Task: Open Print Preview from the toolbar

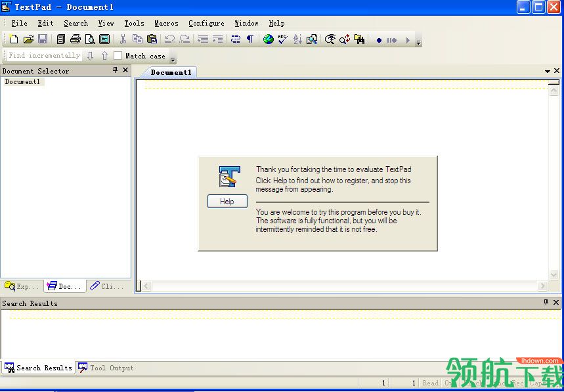Action: [x=90, y=39]
